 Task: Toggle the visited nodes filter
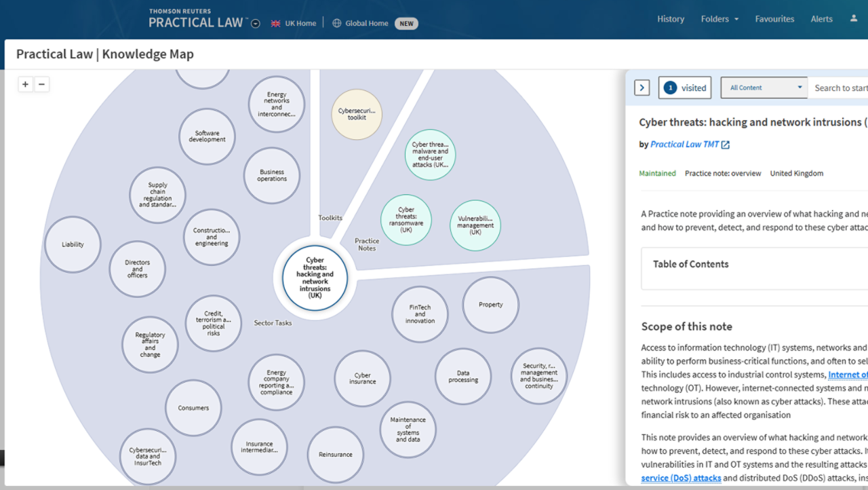click(x=685, y=88)
